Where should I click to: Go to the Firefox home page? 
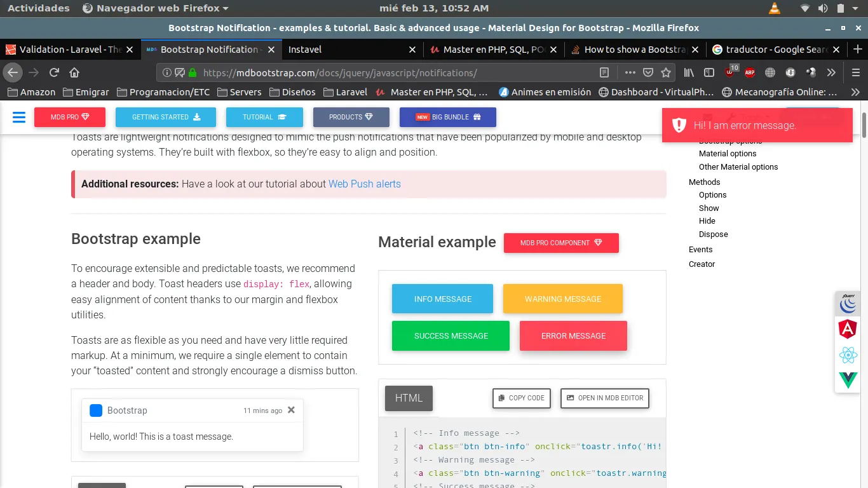[74, 72]
